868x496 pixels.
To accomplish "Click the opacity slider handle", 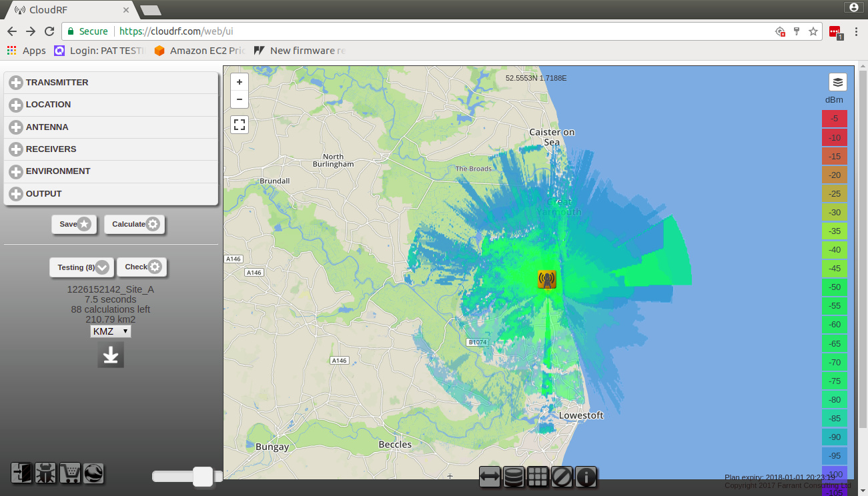I will coord(203,476).
